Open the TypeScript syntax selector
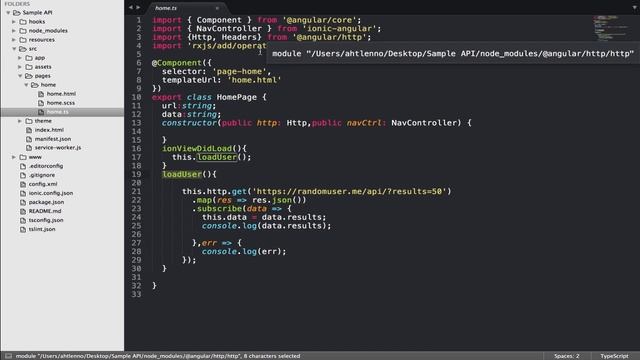Viewport: 640px width, 360px height. click(614, 356)
